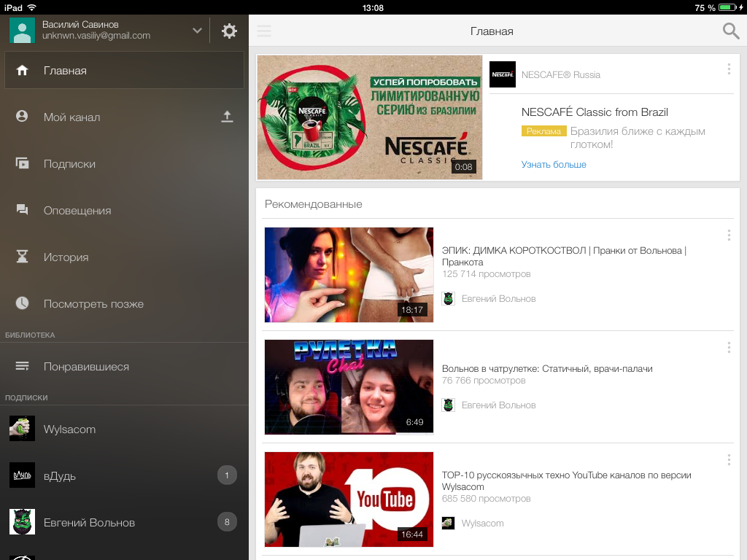Tap the house icon for Главная
This screenshot has height=560, width=747.
pos(23,71)
